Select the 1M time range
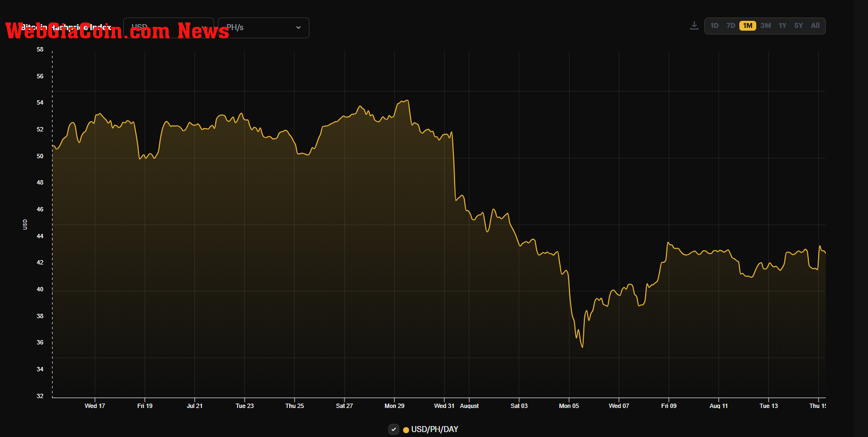Viewport: 868px width, 437px height. tap(748, 26)
